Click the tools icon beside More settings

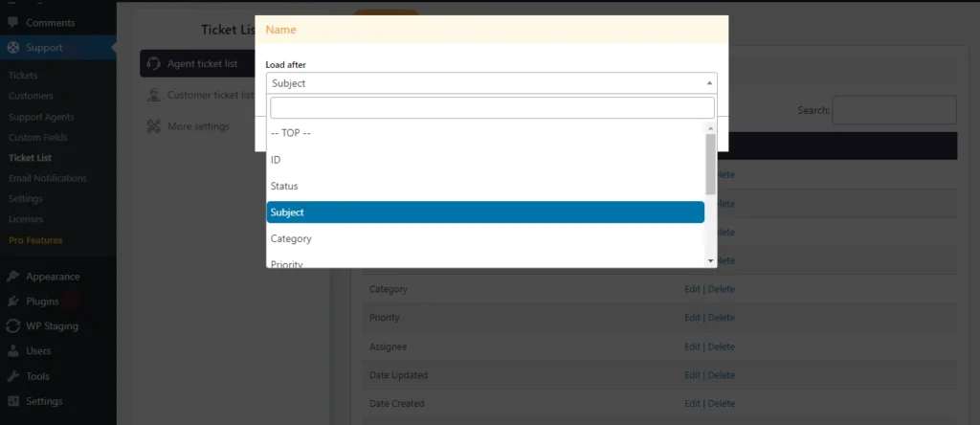153,126
